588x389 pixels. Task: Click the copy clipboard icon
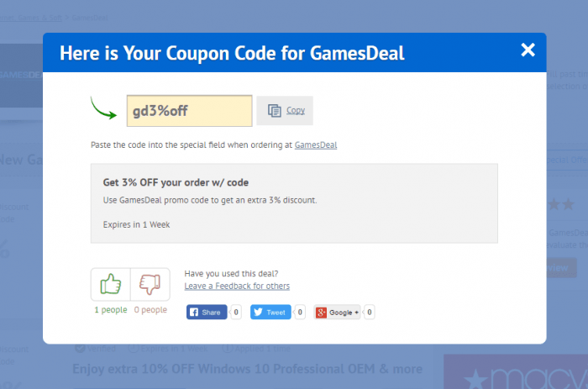click(x=274, y=111)
